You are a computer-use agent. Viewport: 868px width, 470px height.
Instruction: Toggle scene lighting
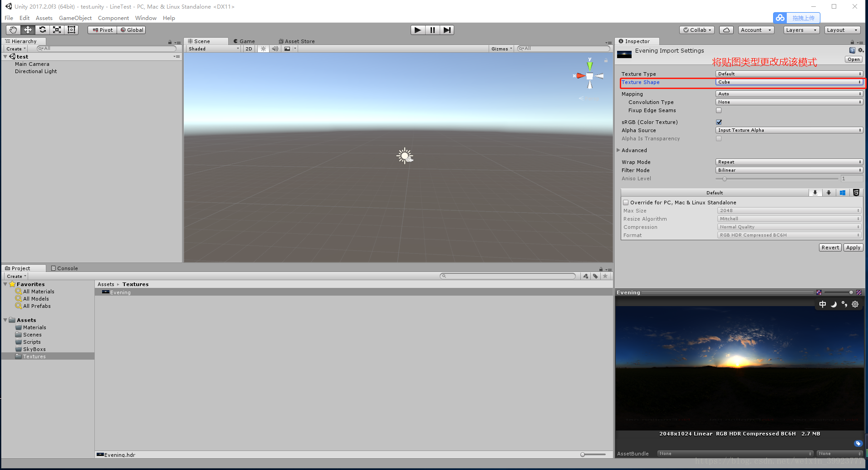coord(263,49)
